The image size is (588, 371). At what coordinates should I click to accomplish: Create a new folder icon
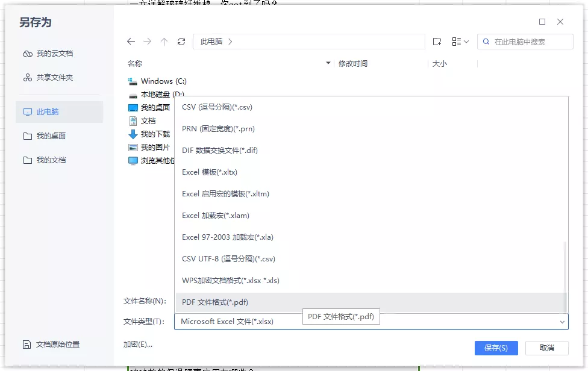[x=437, y=42]
